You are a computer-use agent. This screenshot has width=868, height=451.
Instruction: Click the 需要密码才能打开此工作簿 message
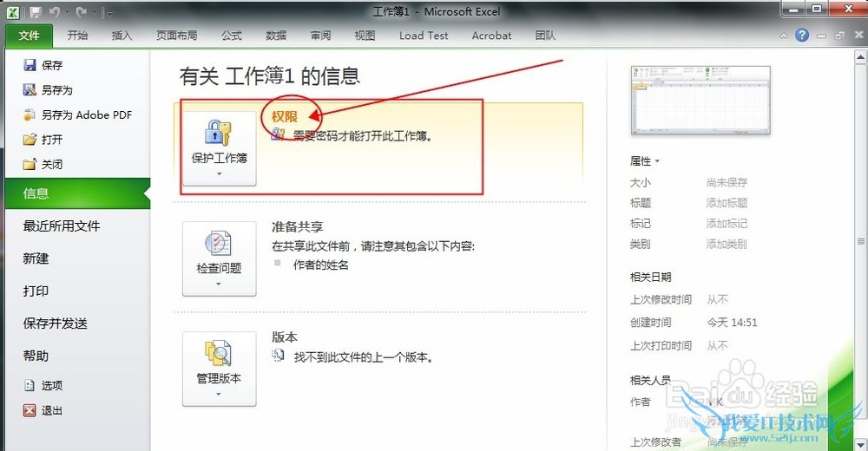click(x=362, y=135)
